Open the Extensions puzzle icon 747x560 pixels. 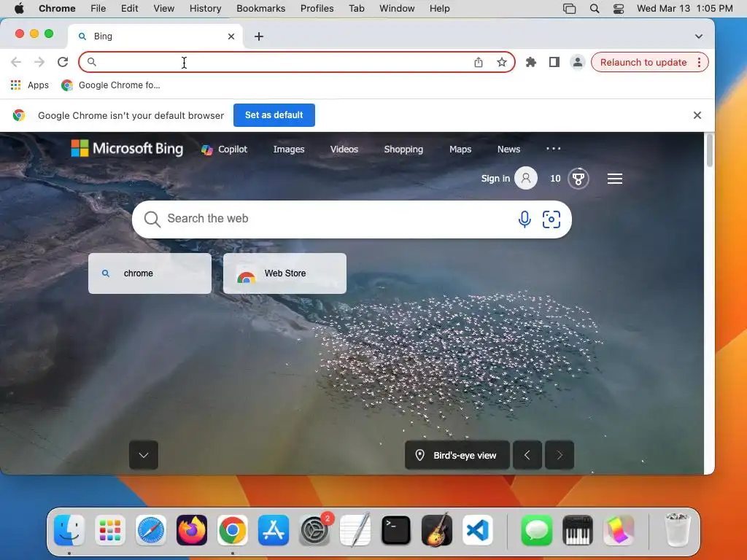point(531,62)
